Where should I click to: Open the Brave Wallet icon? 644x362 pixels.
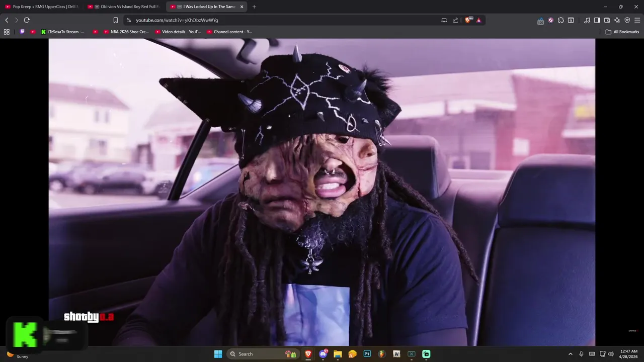(x=607, y=20)
